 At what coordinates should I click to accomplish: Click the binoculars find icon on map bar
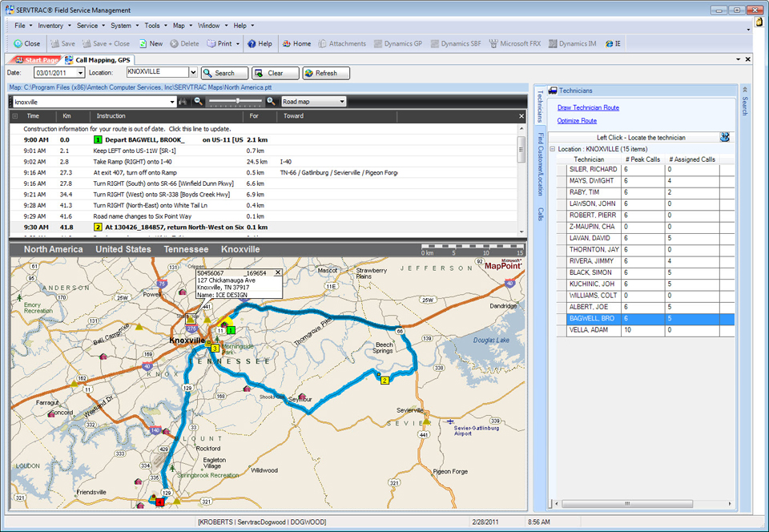coord(183,102)
